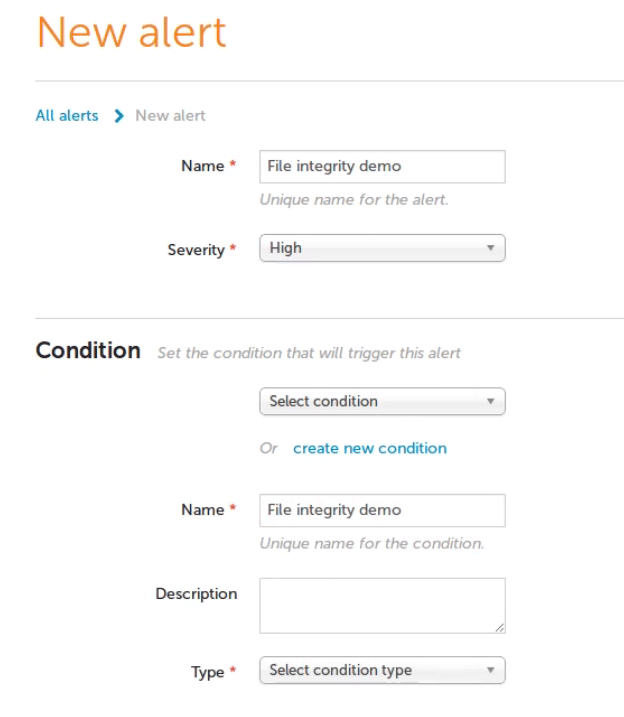This screenshot has width=624, height=717.
Task: Click the "Condition" section heading
Action: coord(88,351)
